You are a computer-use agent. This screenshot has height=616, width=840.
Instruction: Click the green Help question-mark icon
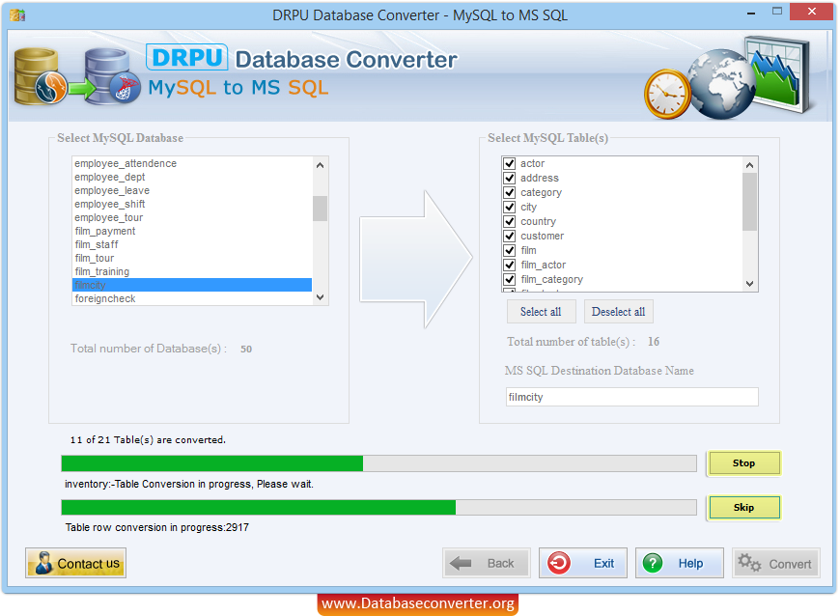[653, 563]
